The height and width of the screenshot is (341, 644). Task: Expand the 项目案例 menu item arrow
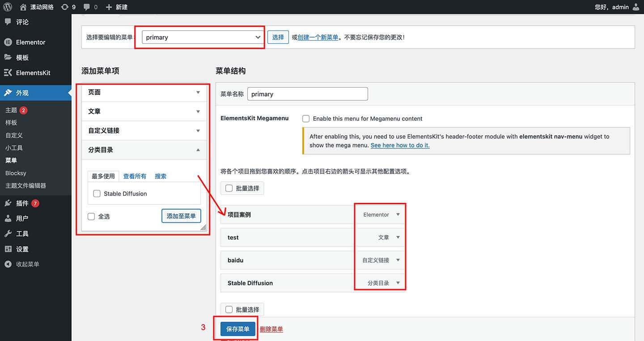pos(398,215)
